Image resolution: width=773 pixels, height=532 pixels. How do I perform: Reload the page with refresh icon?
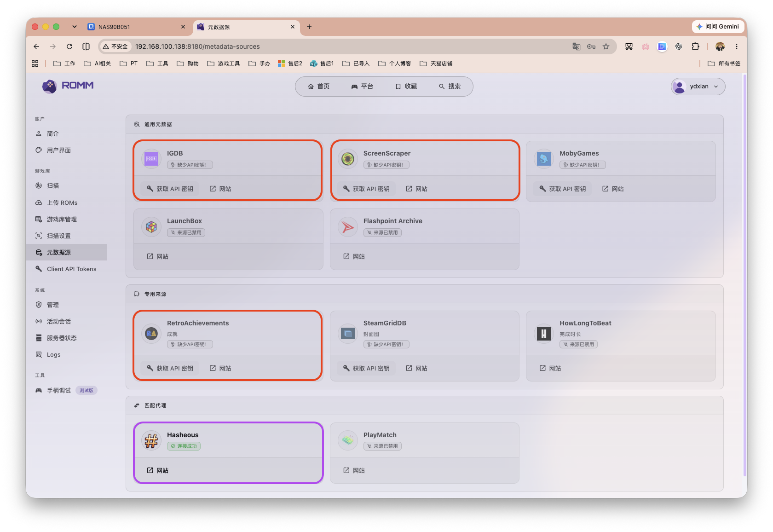tap(69, 46)
